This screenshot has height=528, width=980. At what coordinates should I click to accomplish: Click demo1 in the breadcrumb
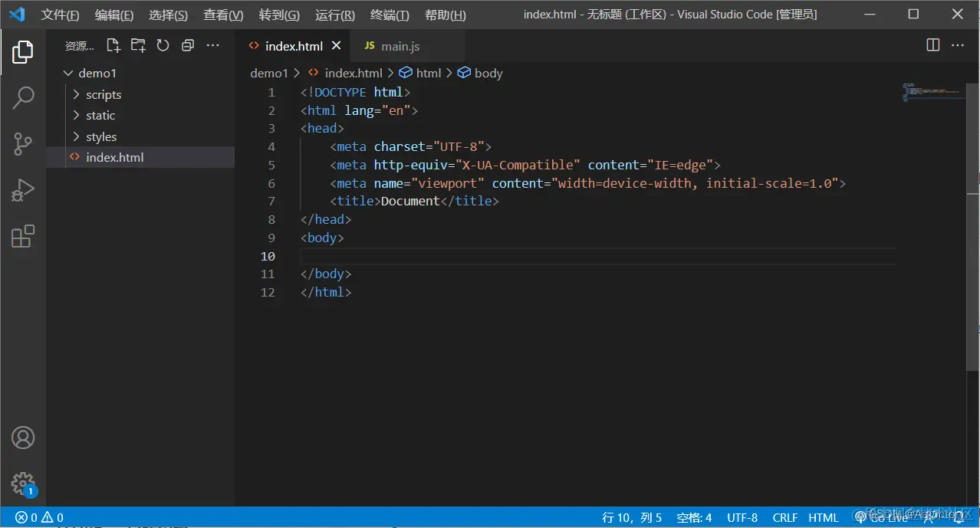[268, 73]
